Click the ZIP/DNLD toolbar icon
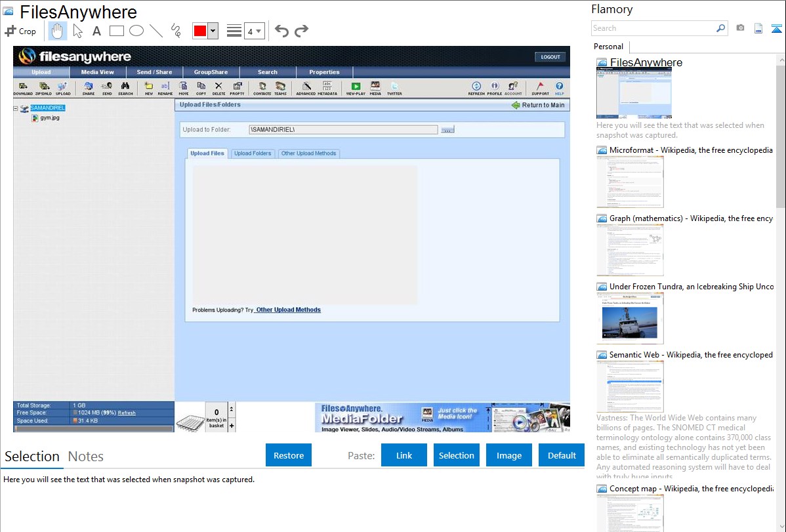This screenshot has height=532, width=786. coord(43,89)
